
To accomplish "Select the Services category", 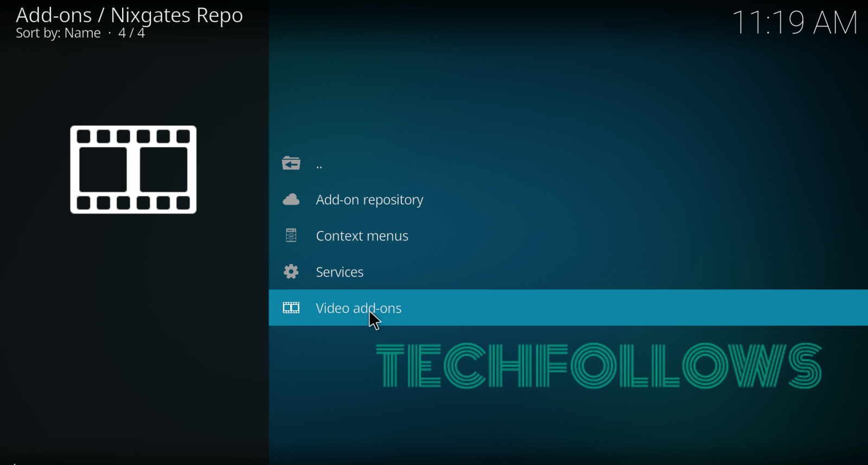I will [568, 271].
